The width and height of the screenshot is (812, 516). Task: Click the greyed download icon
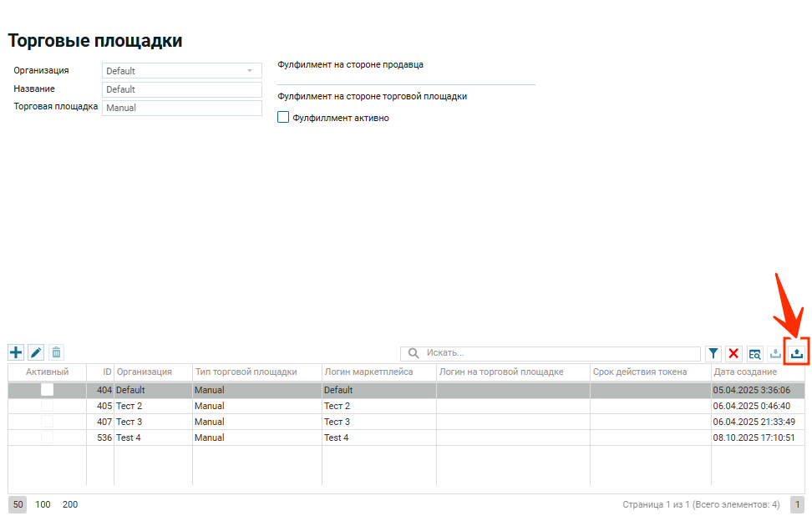click(776, 354)
